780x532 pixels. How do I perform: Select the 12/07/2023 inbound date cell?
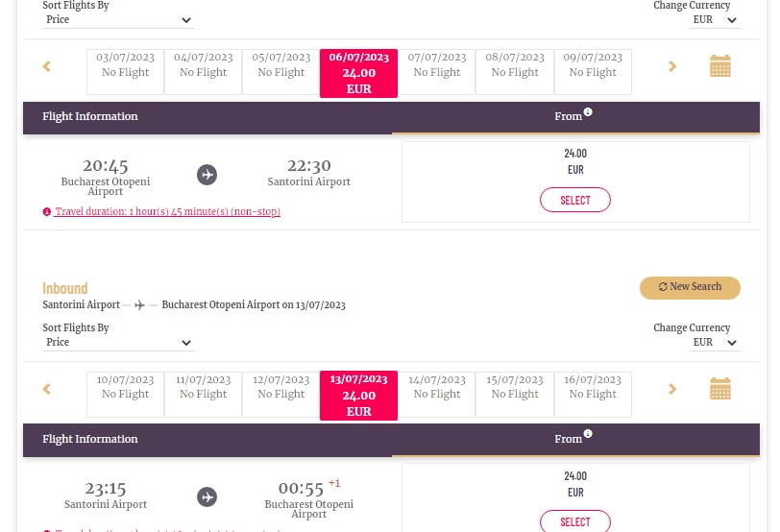click(x=281, y=395)
